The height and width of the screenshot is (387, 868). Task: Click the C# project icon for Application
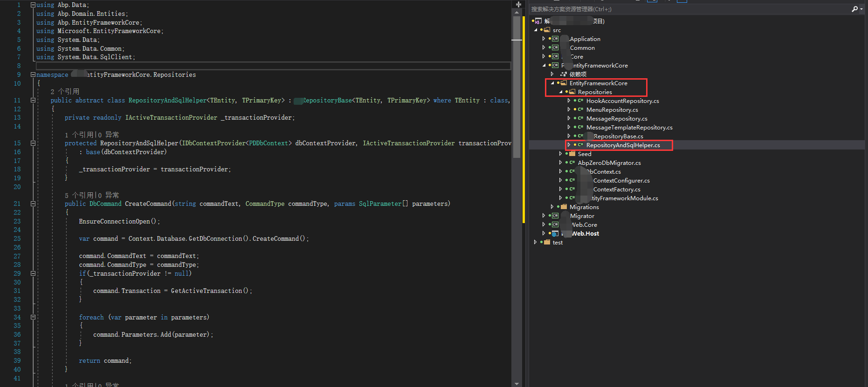pos(555,39)
